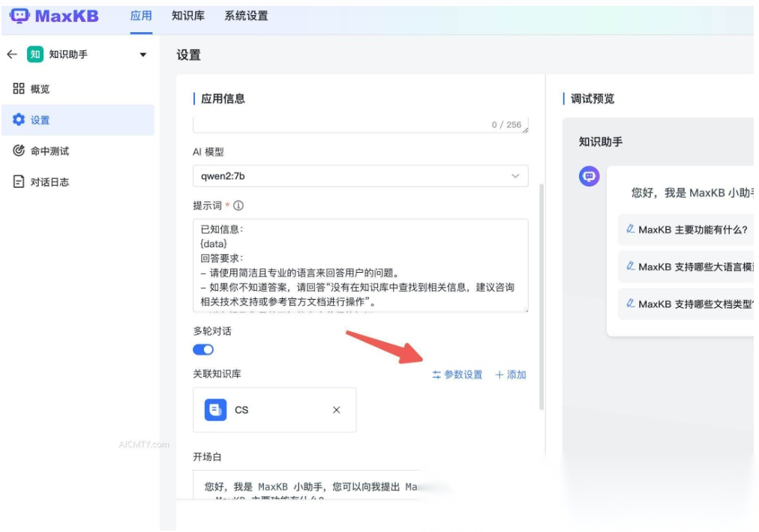
Task: Click the 应用信息 heading
Action: point(223,99)
